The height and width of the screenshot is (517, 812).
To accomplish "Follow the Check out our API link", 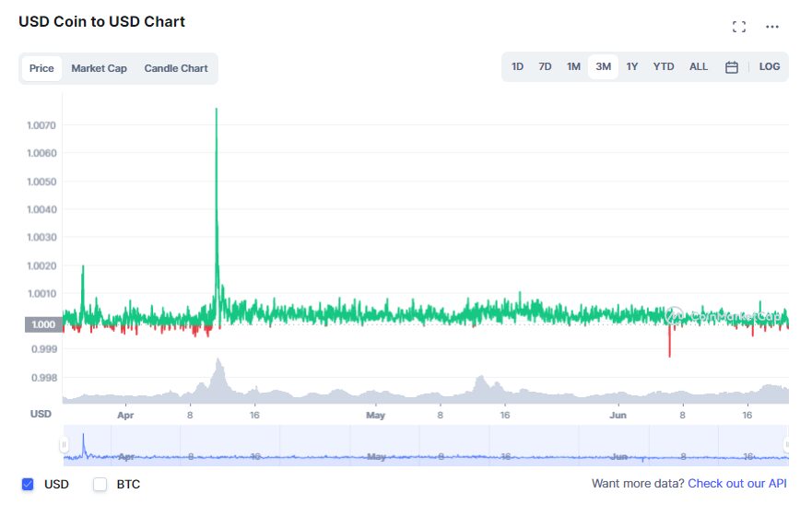I will coord(737,483).
